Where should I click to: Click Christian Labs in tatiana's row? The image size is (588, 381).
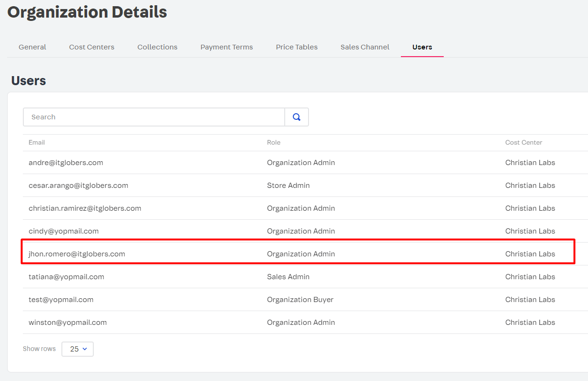(x=530, y=277)
